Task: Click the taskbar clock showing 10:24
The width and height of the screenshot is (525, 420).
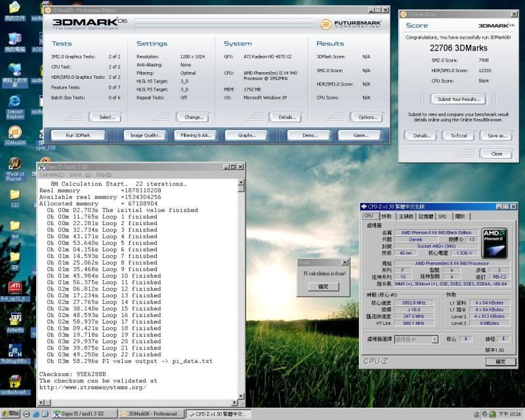Action: click(510, 414)
